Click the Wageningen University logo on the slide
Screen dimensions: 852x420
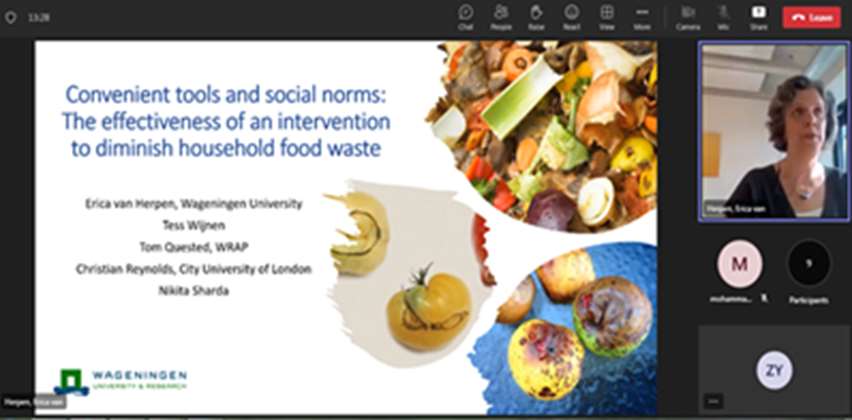(121, 381)
